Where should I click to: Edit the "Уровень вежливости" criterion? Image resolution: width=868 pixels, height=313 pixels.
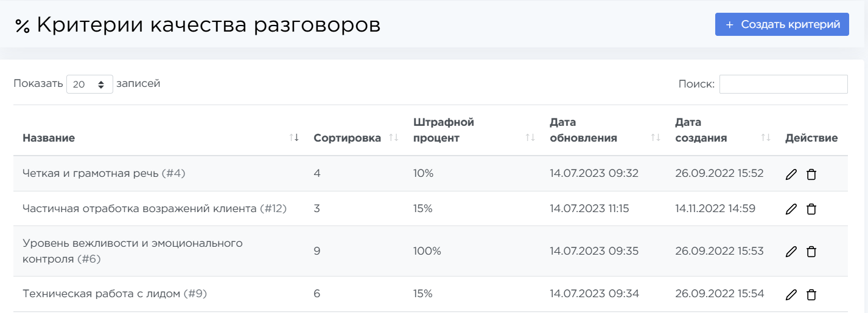click(x=791, y=251)
